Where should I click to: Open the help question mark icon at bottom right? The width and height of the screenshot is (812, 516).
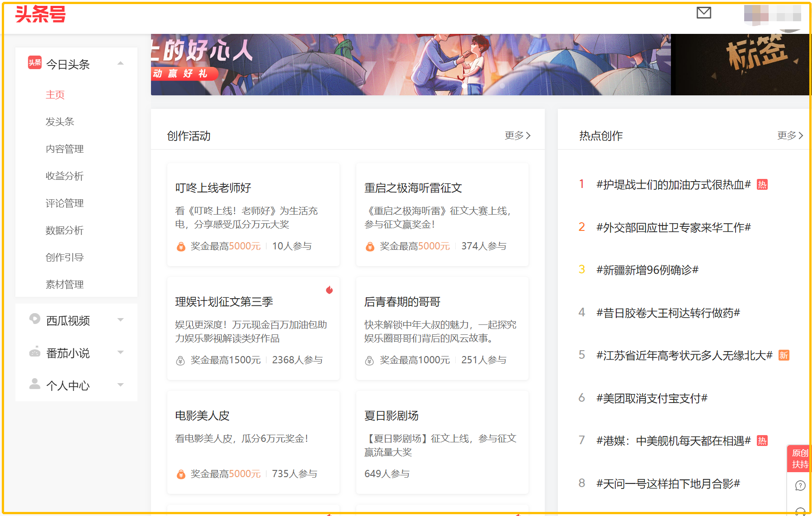(x=800, y=485)
